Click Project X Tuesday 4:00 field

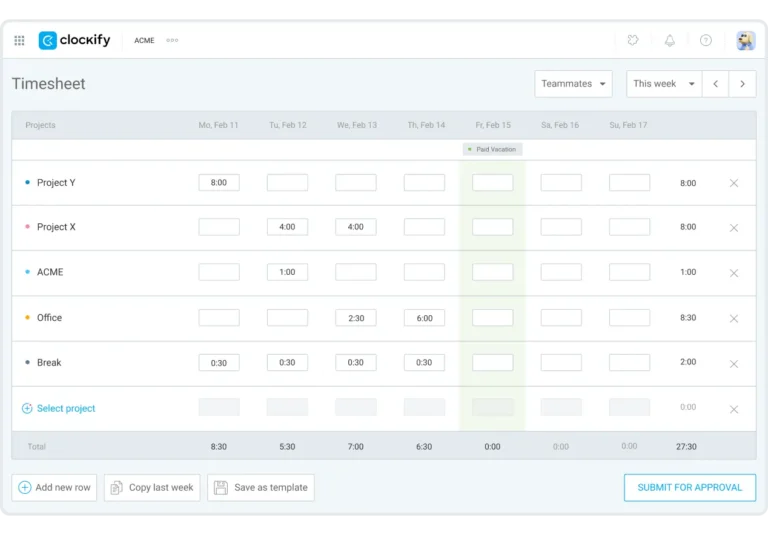tap(287, 227)
